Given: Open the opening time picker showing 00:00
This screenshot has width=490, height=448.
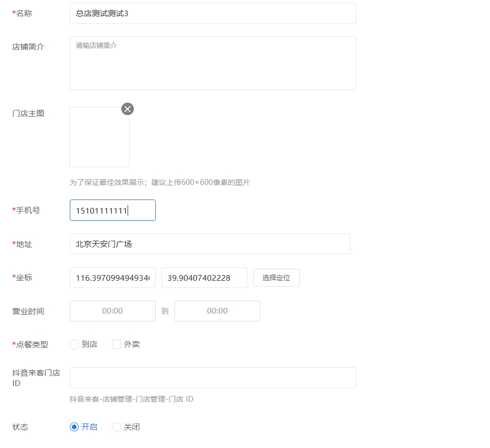Looking at the screenshot, I should point(112,310).
